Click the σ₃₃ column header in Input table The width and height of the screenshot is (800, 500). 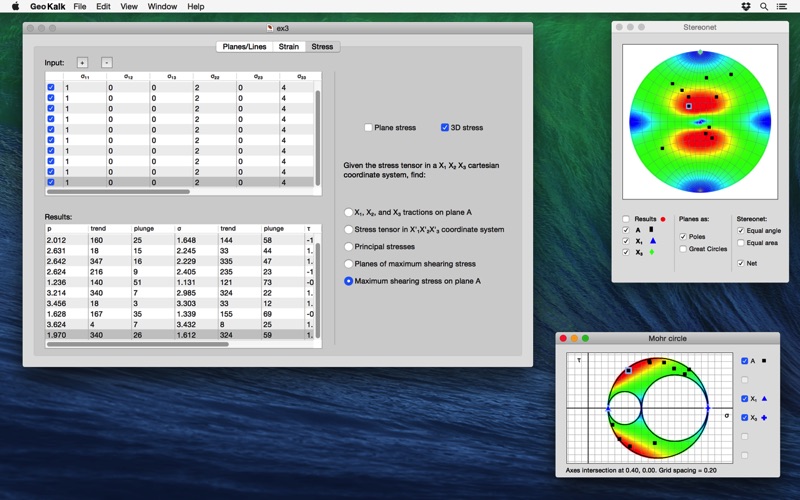click(x=301, y=77)
